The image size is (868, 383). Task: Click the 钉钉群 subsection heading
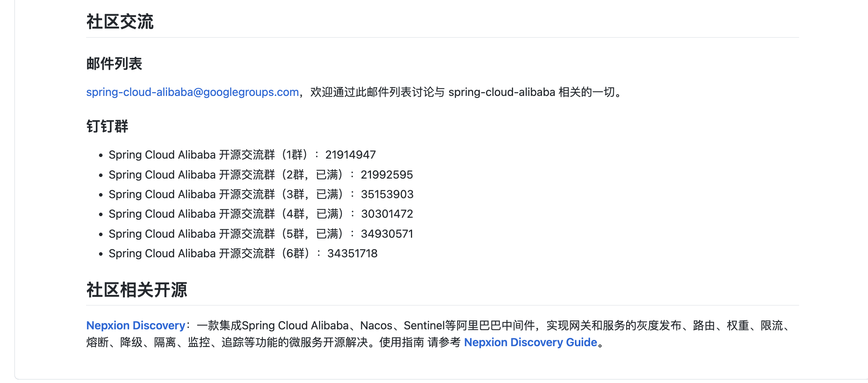(x=106, y=126)
